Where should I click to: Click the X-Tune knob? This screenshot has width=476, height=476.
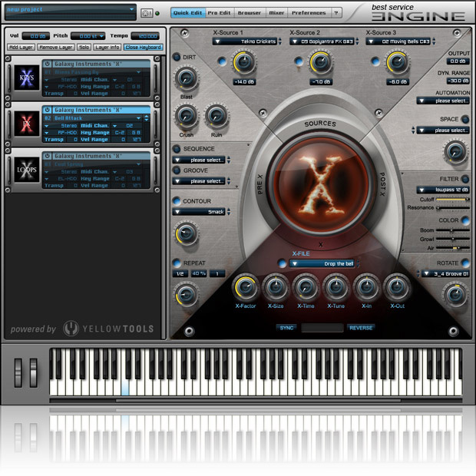tap(336, 289)
